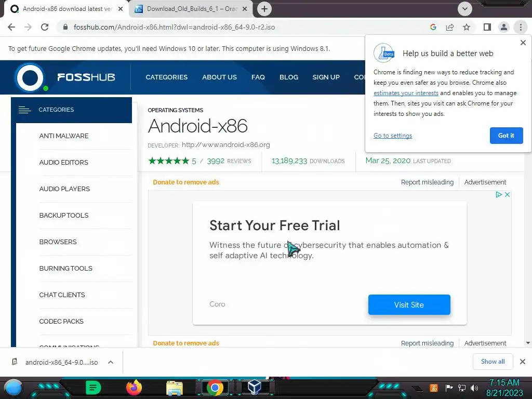Click the upper Donate to remove ads link
This screenshot has width=532, height=399.
186,182
